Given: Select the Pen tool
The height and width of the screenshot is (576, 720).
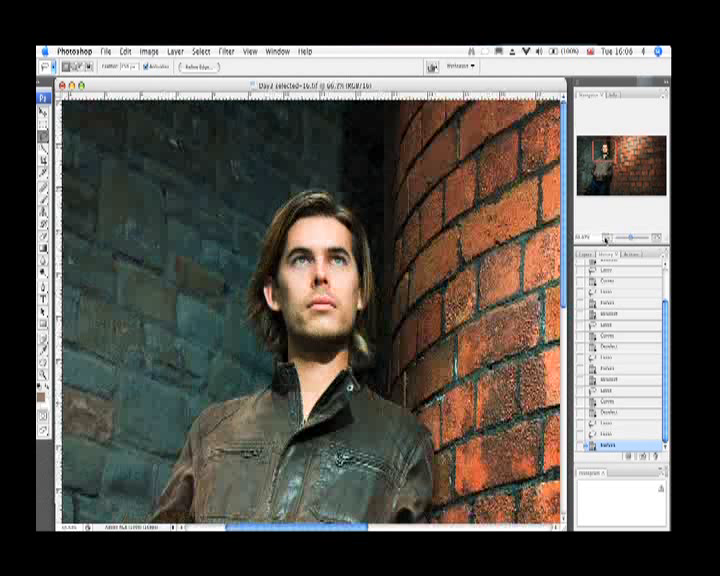Looking at the screenshot, I should [43, 287].
